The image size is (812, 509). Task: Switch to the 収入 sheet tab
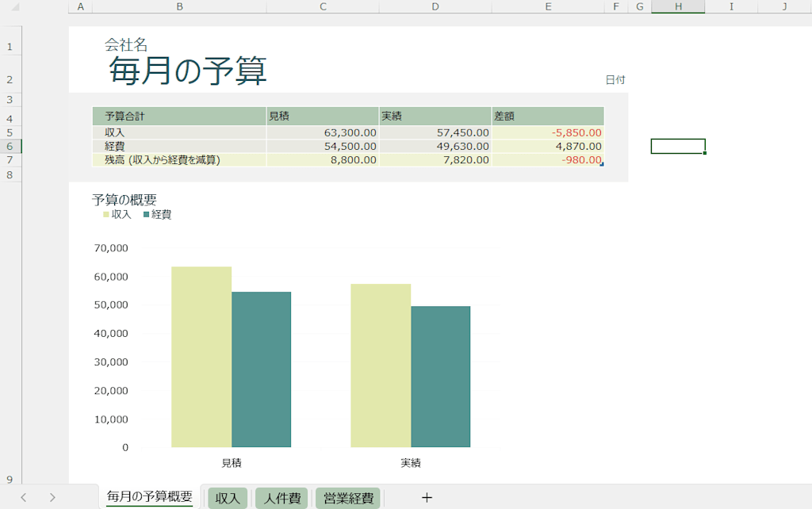coord(228,498)
